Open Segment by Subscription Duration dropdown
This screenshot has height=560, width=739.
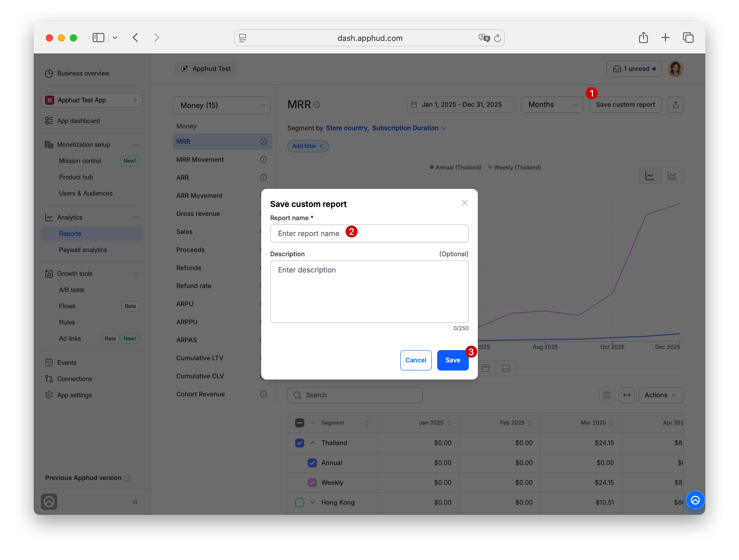409,128
